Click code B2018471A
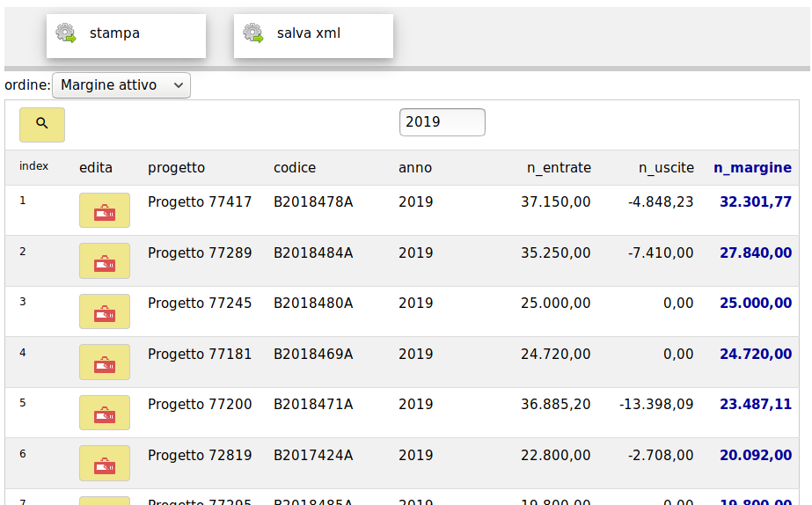Viewport: 812px width, 505px height. pyautogui.click(x=313, y=404)
